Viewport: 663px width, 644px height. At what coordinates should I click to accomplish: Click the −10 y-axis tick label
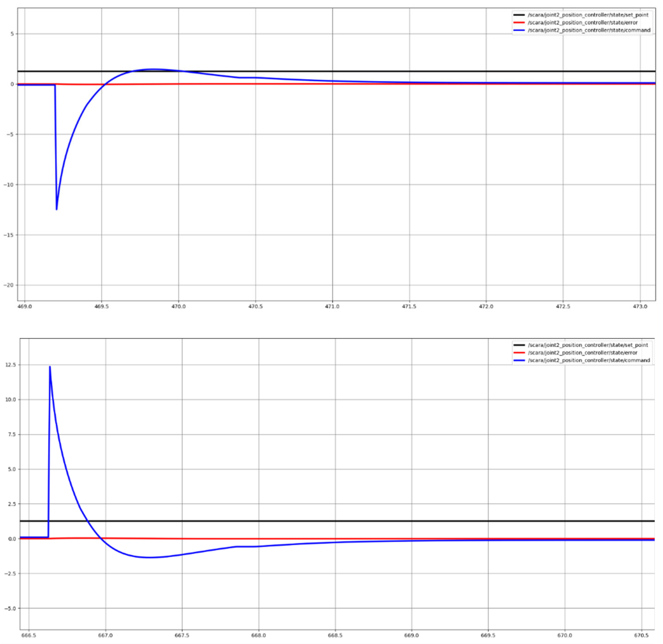point(8,185)
